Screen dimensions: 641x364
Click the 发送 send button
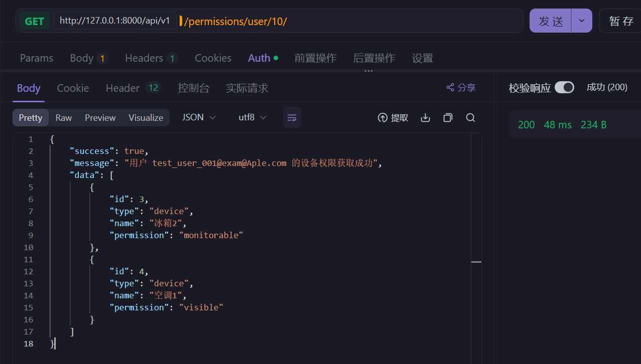551,21
